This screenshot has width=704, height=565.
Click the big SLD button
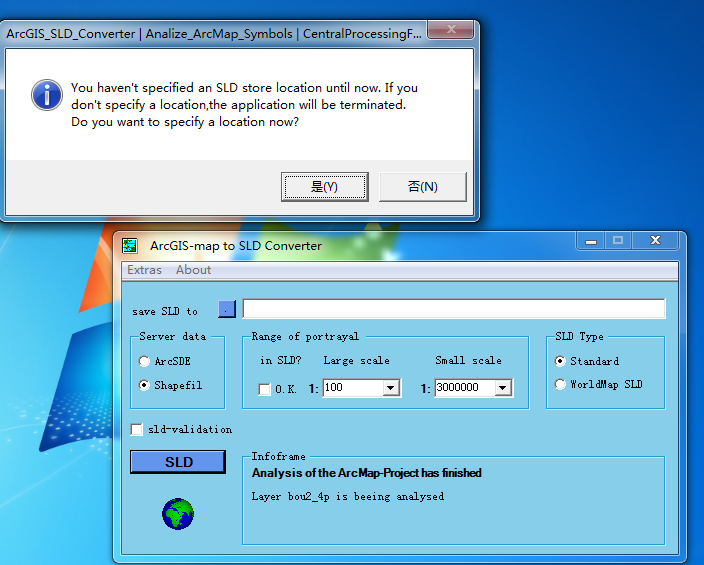coord(178,462)
